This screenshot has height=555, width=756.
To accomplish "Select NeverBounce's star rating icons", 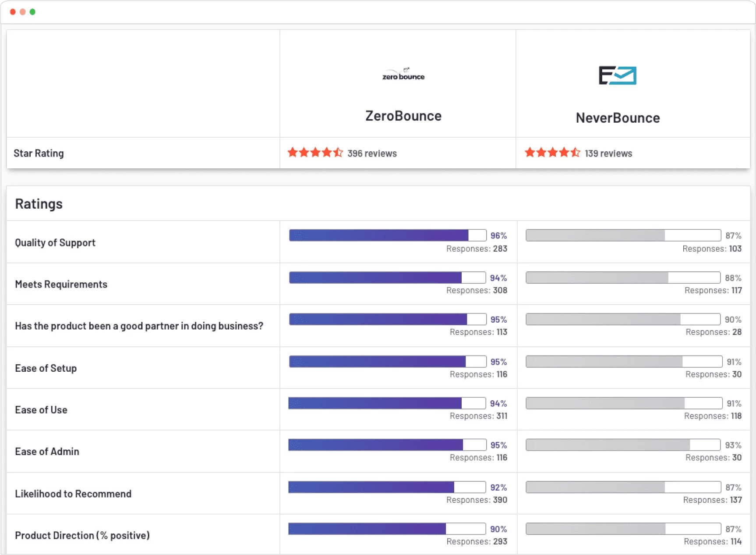I will pos(551,153).
